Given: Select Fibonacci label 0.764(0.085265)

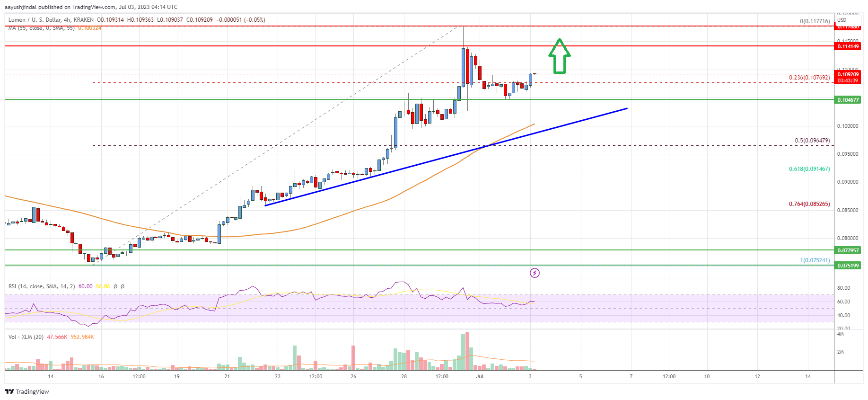Looking at the screenshot, I should coord(809,204).
